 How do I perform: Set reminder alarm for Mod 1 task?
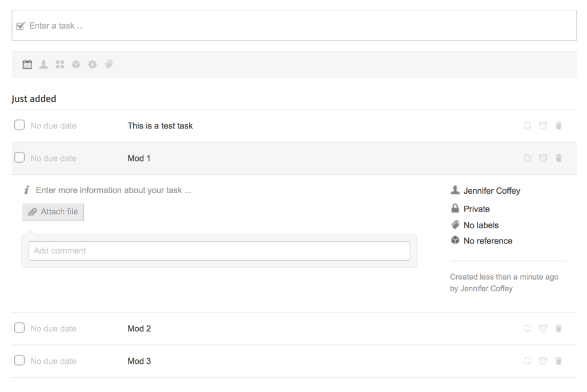(543, 158)
